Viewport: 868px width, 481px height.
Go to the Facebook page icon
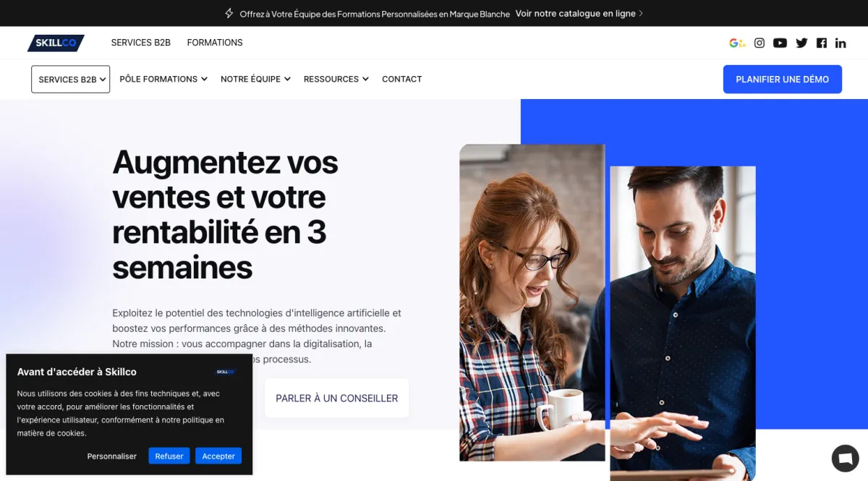pos(822,43)
